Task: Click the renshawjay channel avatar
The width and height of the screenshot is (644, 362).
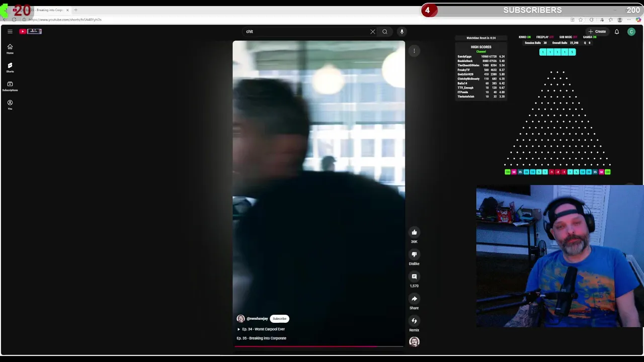Action: pyautogui.click(x=240, y=319)
